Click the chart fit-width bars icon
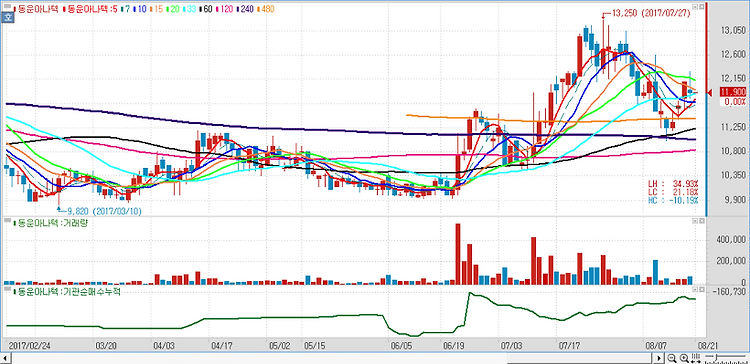The height and width of the screenshot is (364, 750). 696,358
